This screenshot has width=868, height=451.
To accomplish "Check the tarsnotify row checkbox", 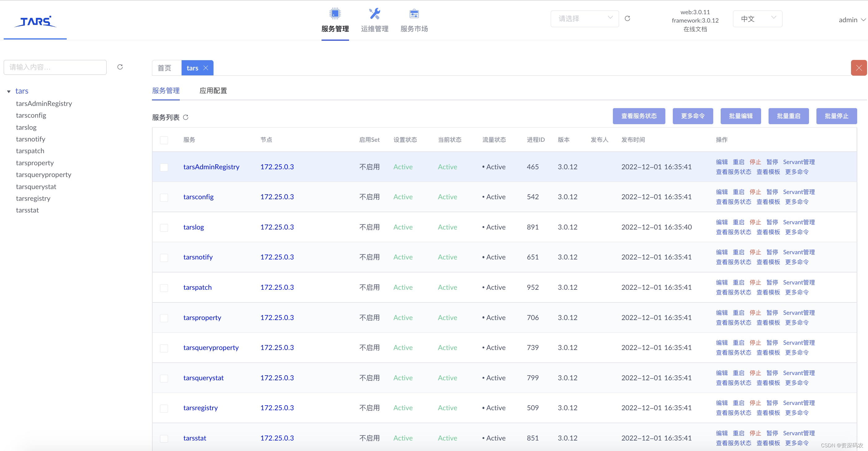I will pos(164,258).
